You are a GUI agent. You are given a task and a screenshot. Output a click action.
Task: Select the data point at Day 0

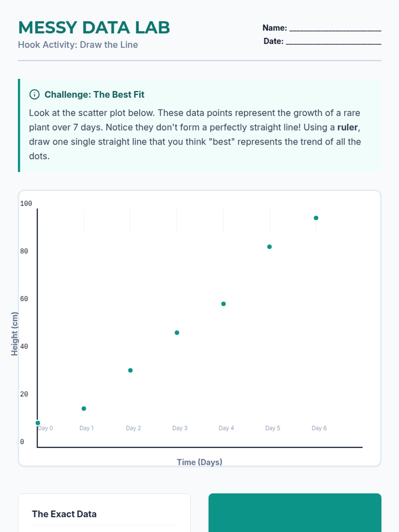pyautogui.click(x=38, y=423)
